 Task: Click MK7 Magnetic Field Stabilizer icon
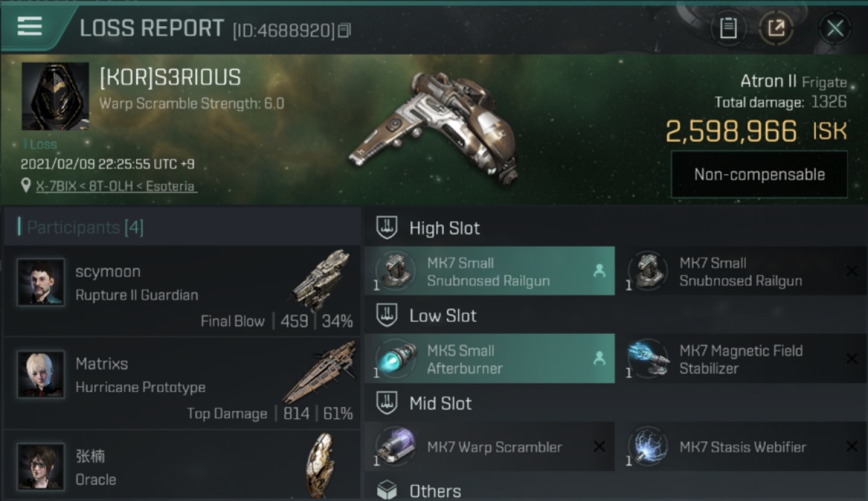click(649, 359)
